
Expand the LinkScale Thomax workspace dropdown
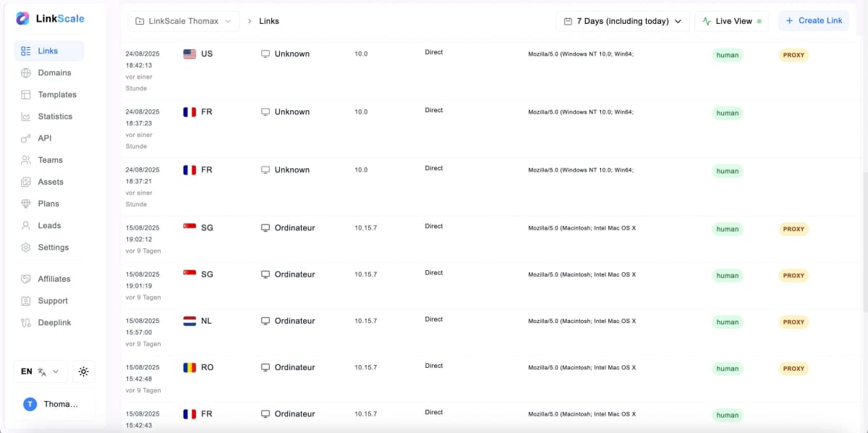pos(184,21)
